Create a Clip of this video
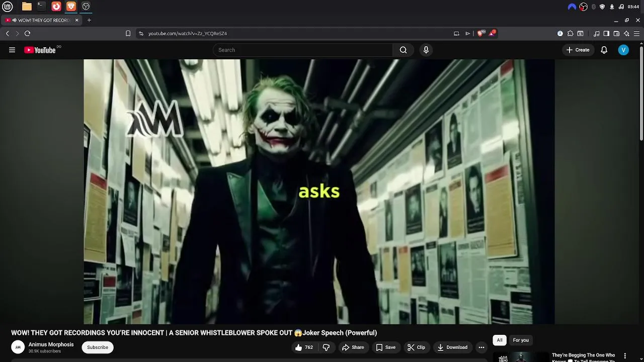The height and width of the screenshot is (362, 644). (416, 347)
